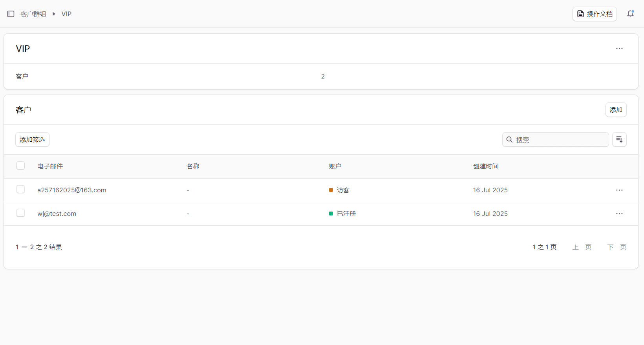The height and width of the screenshot is (345, 644).
Task: Click the VIP breadcrumb item
Action: click(x=66, y=14)
